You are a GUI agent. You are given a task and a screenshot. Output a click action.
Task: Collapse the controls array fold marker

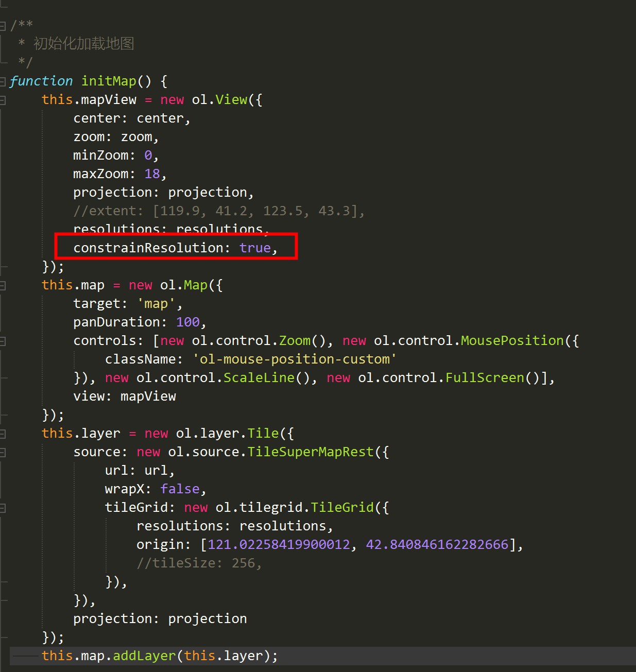[3, 341]
